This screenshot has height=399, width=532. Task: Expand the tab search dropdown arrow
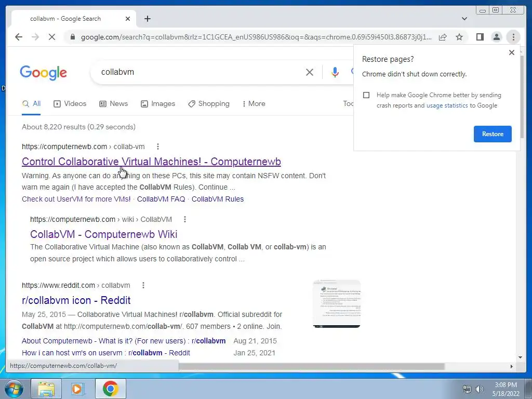[x=464, y=19]
